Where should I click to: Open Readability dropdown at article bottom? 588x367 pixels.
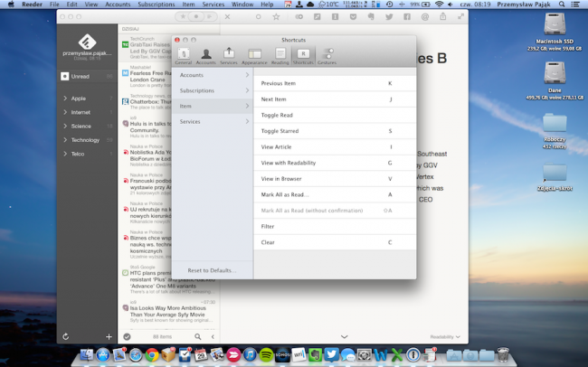click(x=445, y=336)
